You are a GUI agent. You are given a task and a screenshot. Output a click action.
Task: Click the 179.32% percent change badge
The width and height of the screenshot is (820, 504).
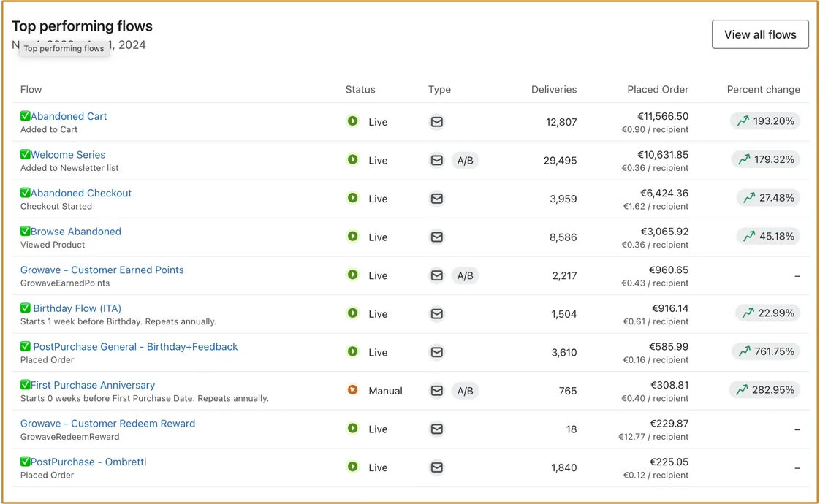click(x=766, y=159)
